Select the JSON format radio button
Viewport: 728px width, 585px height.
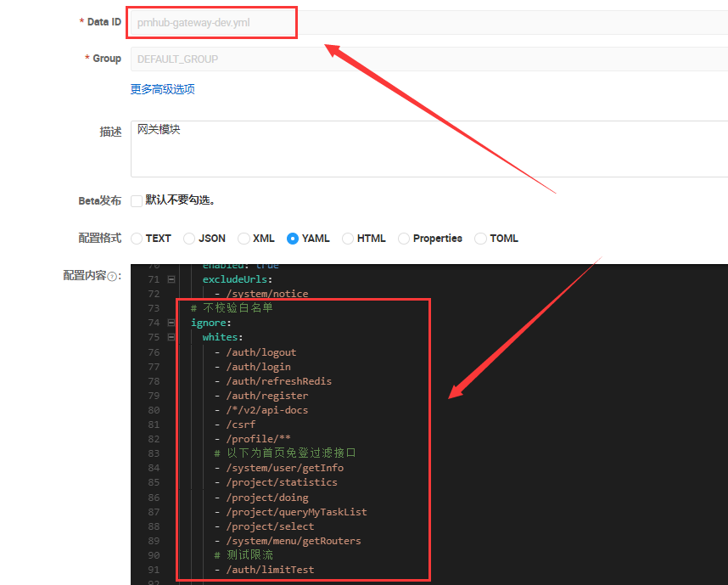point(189,239)
